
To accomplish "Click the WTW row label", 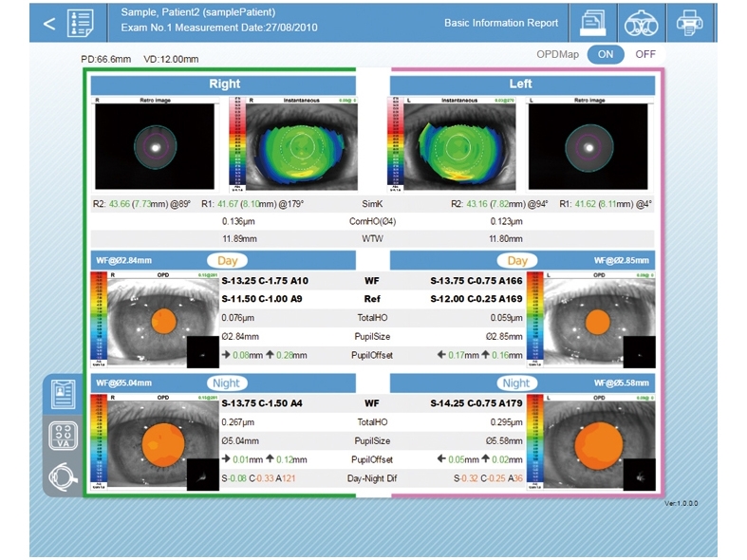I will [x=372, y=238].
